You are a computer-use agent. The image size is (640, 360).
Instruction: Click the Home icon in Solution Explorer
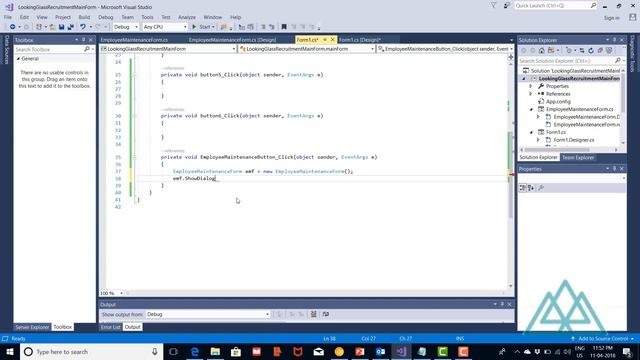pos(542,51)
